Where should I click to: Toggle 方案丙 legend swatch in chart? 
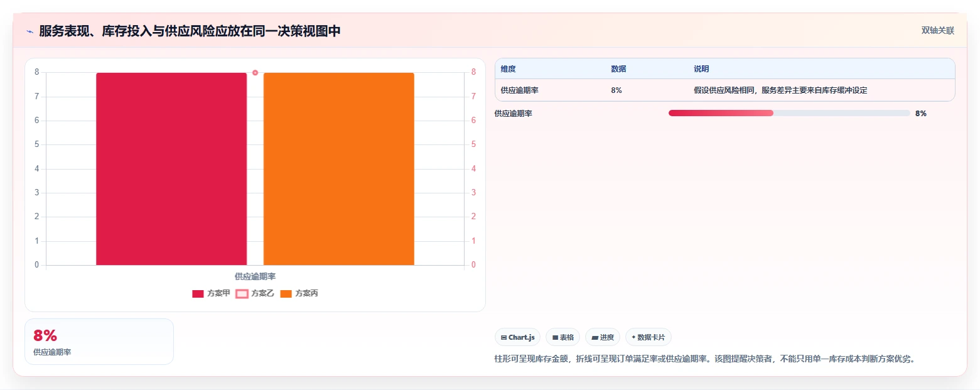tap(286, 294)
